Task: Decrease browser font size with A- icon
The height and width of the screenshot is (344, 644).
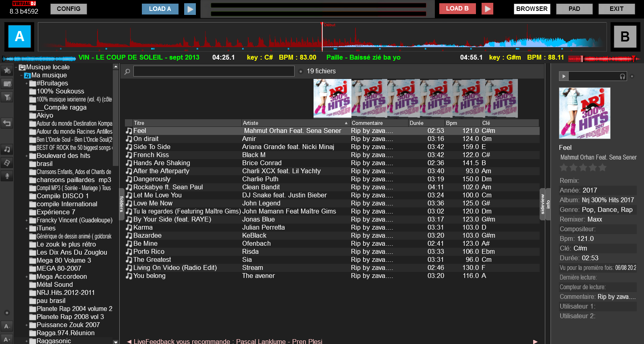Action: tap(7, 326)
